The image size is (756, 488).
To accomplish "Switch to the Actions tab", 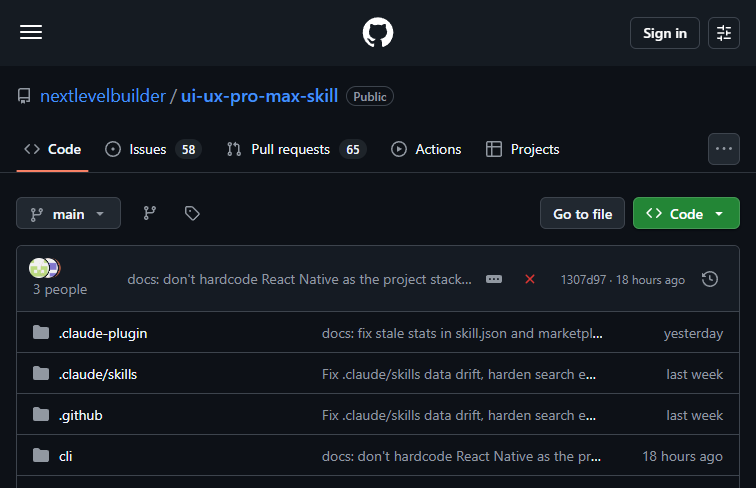I will click(426, 149).
